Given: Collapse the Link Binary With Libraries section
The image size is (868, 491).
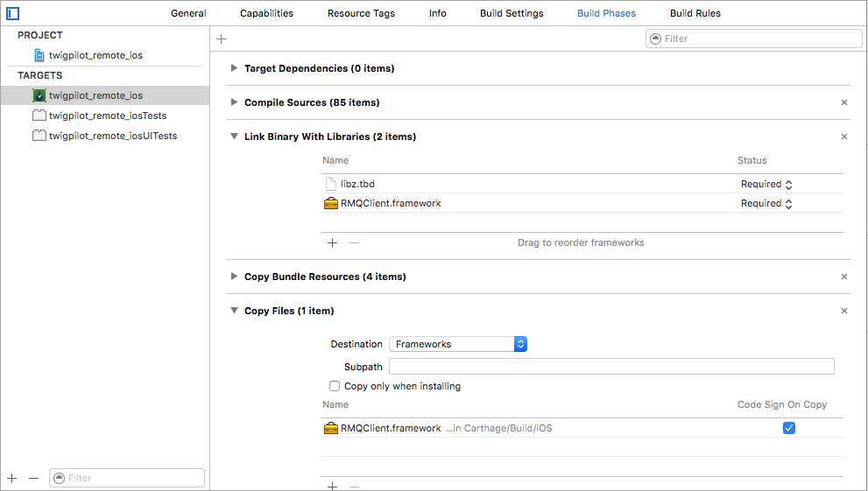Looking at the screenshot, I should tap(234, 136).
